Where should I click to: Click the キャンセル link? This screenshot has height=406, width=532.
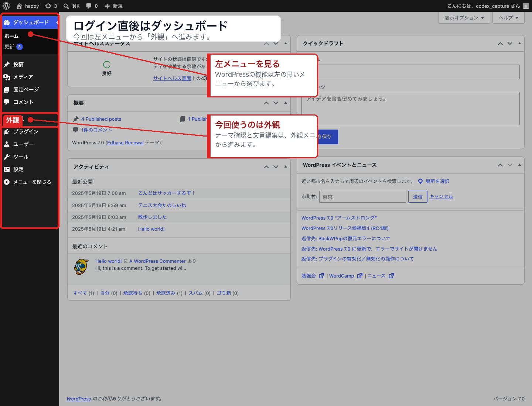[x=441, y=196]
